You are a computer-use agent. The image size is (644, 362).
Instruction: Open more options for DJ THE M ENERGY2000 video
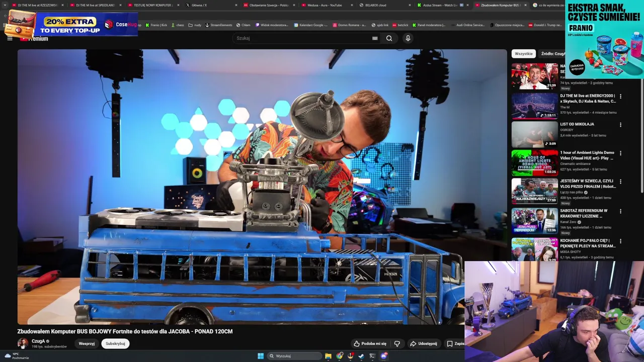620,96
